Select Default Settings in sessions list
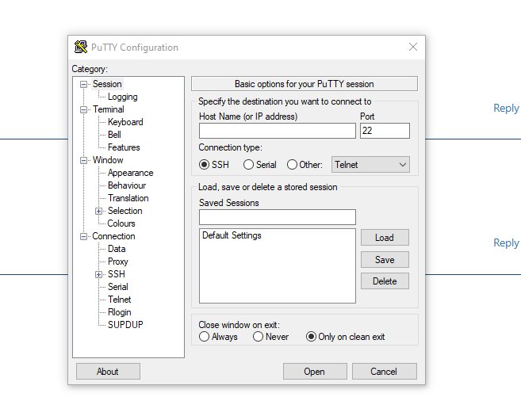The height and width of the screenshot is (420, 521). click(232, 235)
